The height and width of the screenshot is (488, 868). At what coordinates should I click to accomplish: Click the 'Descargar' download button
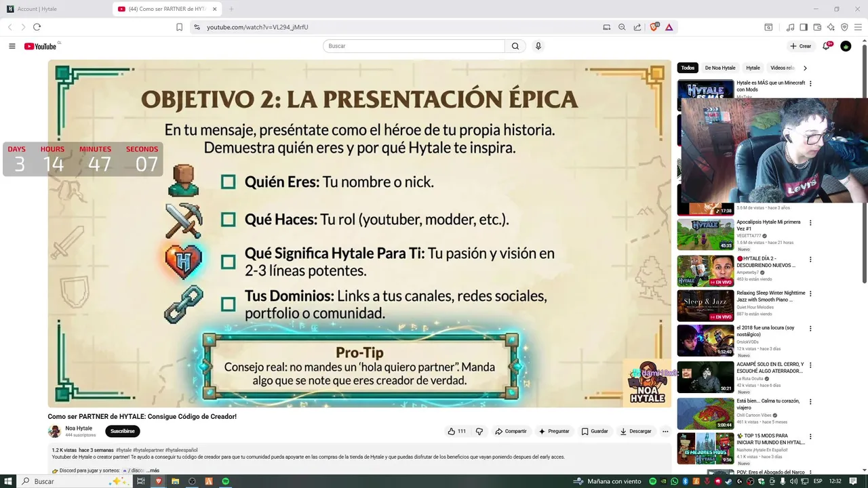[x=635, y=431]
